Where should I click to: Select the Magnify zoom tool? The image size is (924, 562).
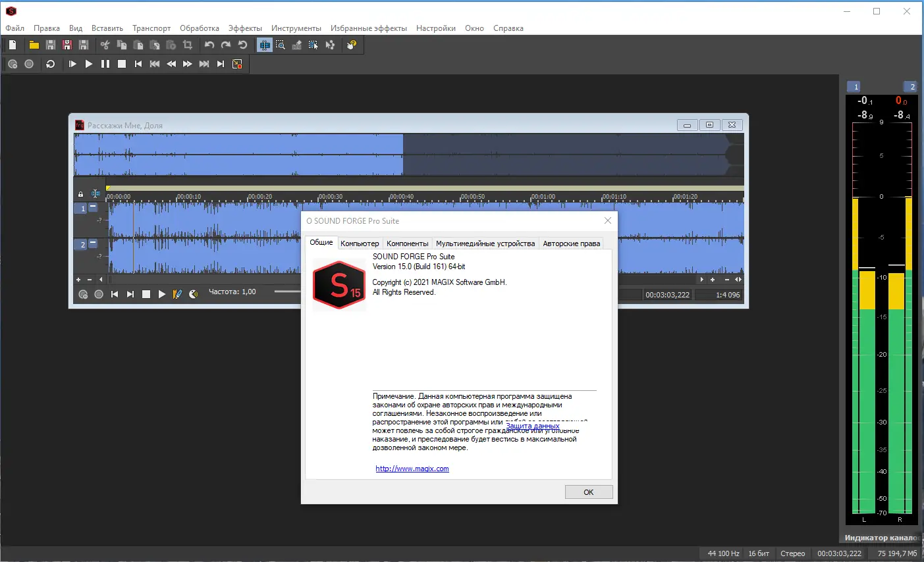[x=280, y=44]
